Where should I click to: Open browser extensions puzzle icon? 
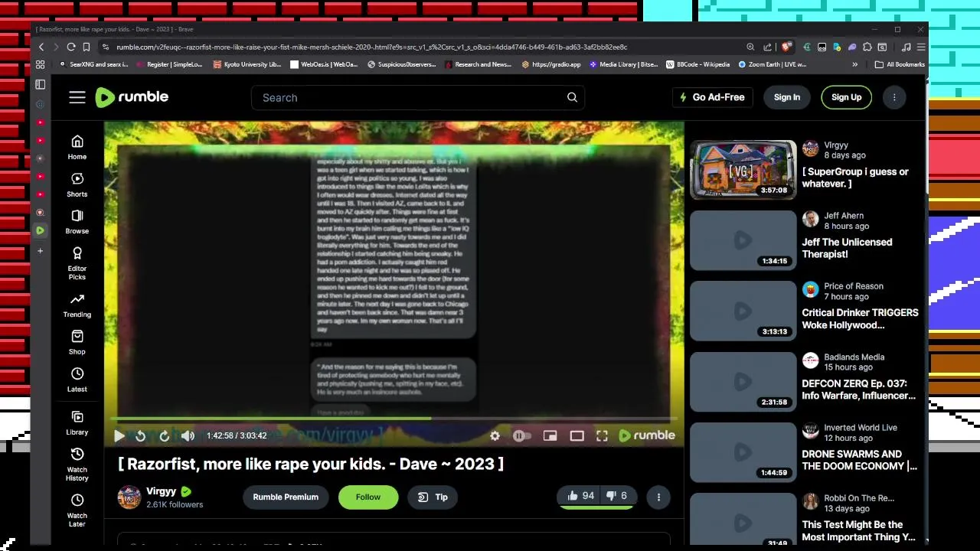click(x=867, y=47)
